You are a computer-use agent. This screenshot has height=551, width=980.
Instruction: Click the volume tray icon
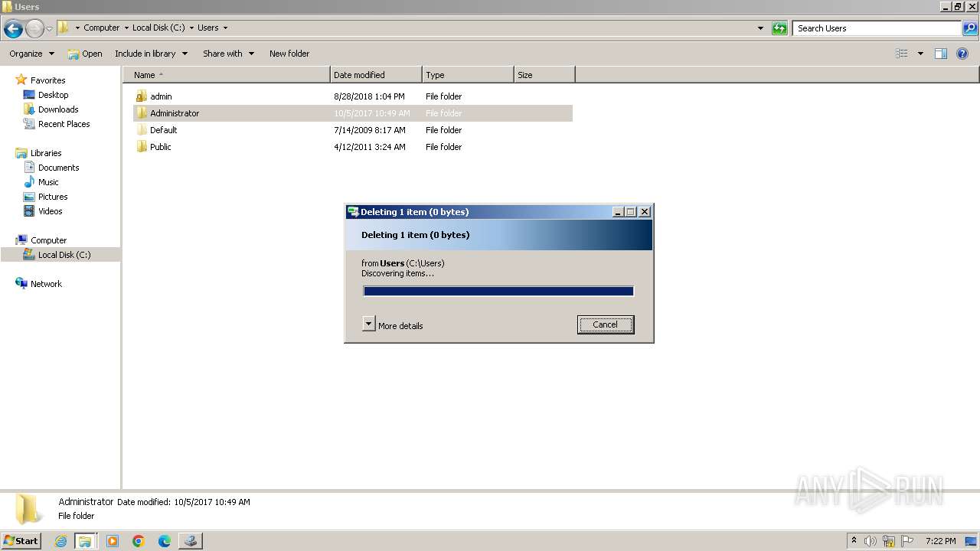[871, 541]
